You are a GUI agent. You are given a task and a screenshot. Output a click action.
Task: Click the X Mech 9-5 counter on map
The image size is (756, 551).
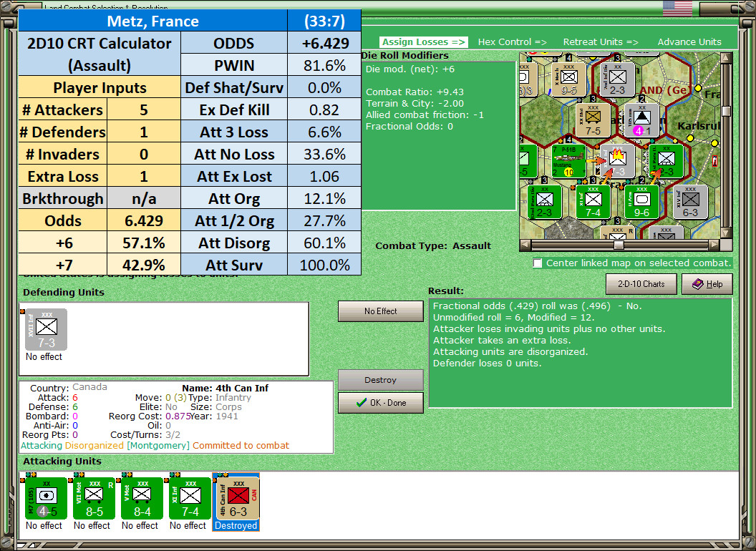click(x=569, y=79)
